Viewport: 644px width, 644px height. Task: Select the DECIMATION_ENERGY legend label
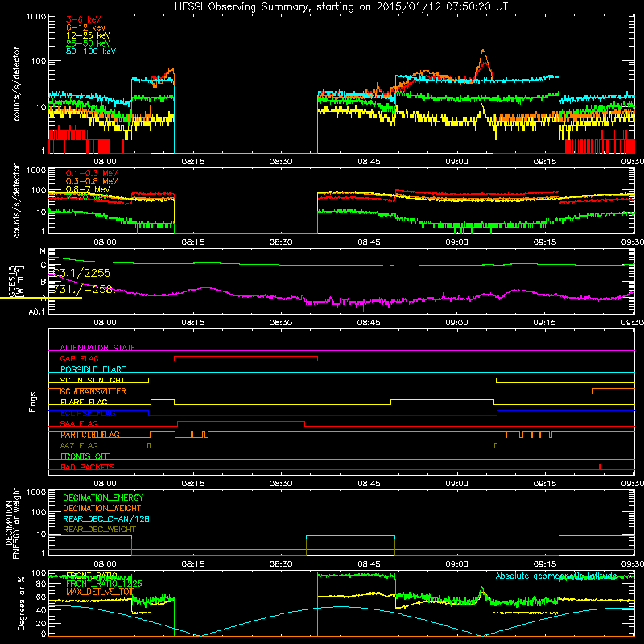[103, 497]
